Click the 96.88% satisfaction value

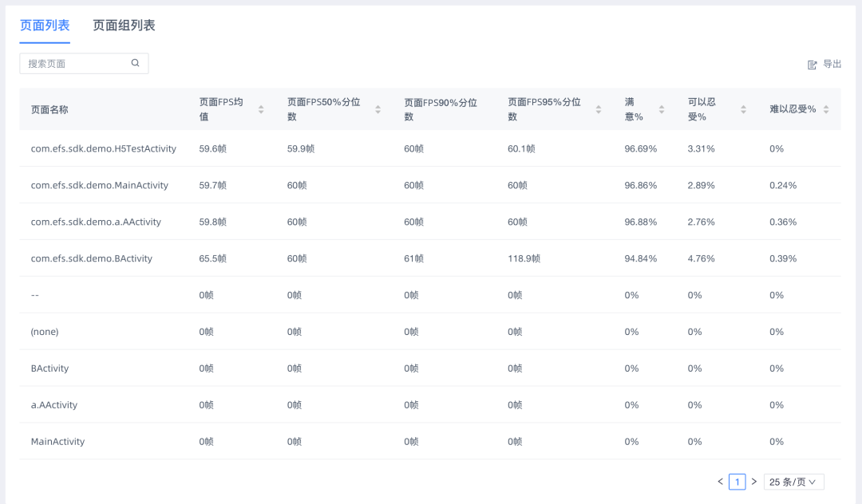click(640, 222)
